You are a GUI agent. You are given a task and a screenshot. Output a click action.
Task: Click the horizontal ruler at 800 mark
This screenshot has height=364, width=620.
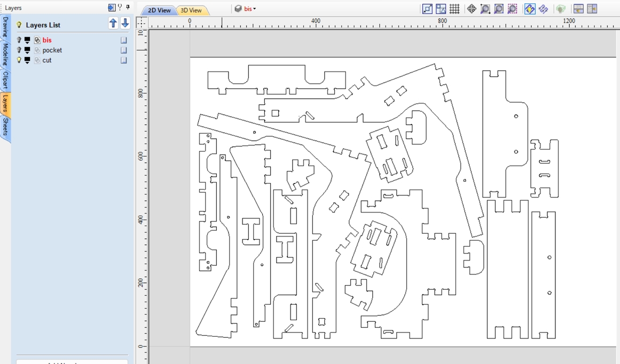[442, 21]
